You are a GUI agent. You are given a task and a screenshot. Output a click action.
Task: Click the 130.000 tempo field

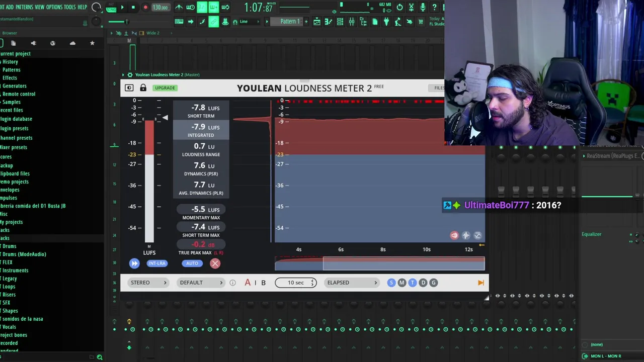tap(160, 7)
